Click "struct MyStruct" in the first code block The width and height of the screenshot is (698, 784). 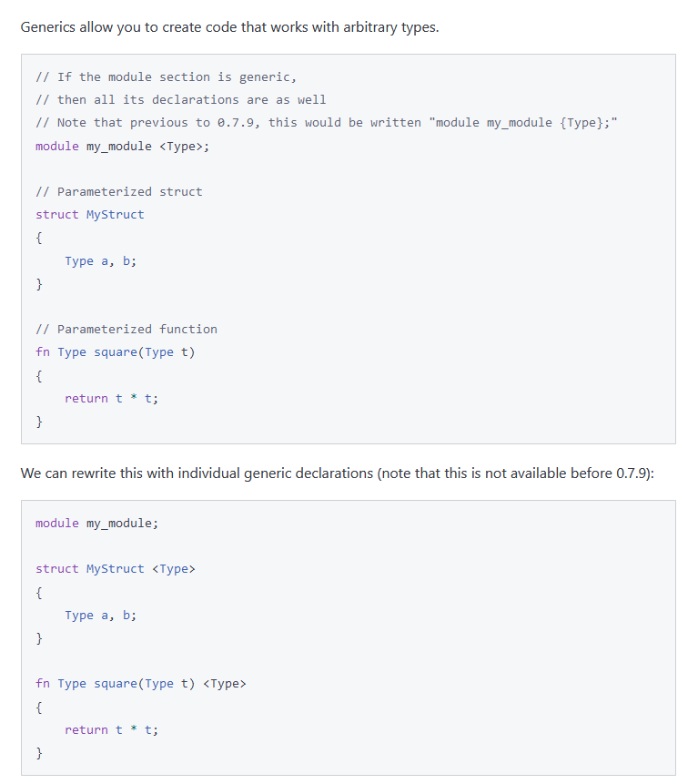click(89, 215)
